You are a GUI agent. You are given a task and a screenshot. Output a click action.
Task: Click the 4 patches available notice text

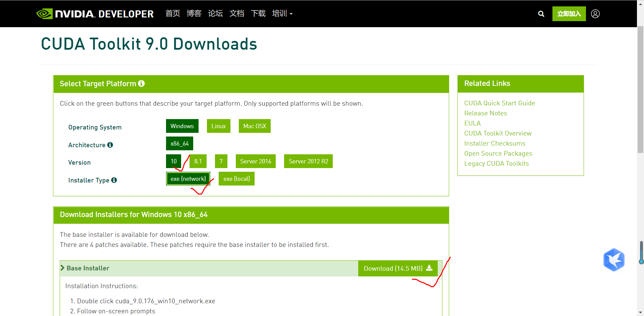[x=194, y=245]
